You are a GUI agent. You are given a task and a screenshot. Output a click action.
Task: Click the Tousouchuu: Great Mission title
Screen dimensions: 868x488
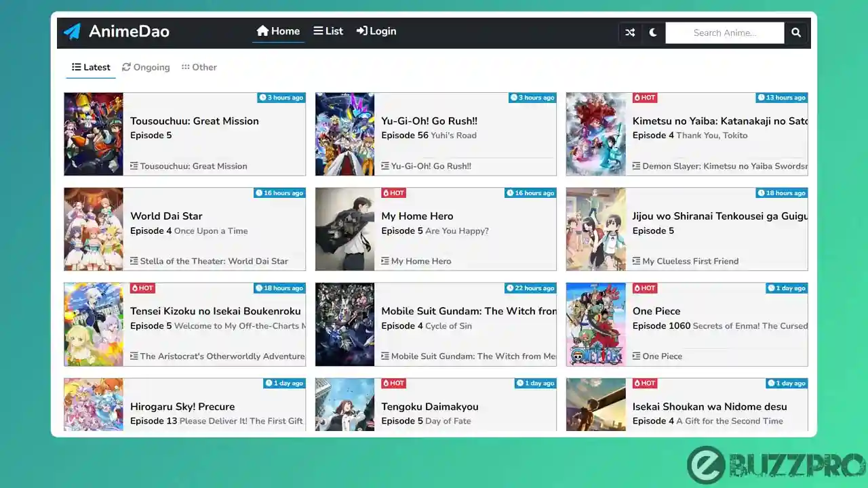pyautogui.click(x=195, y=121)
